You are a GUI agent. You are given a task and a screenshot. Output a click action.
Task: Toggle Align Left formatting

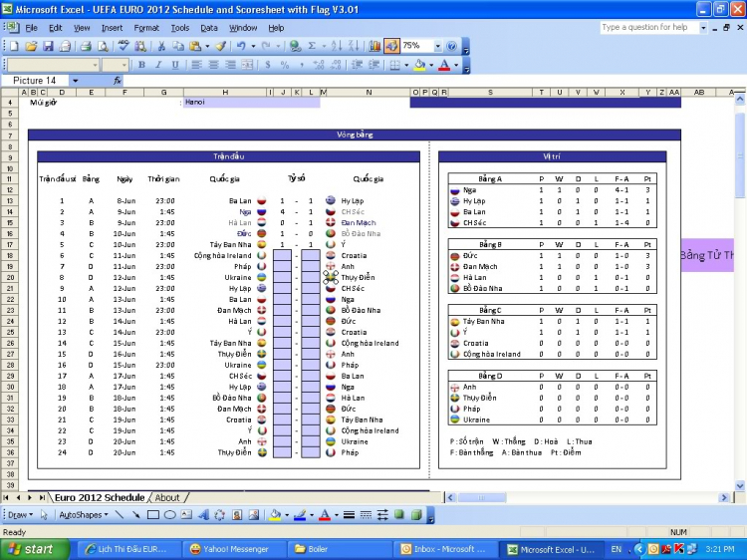[196, 65]
